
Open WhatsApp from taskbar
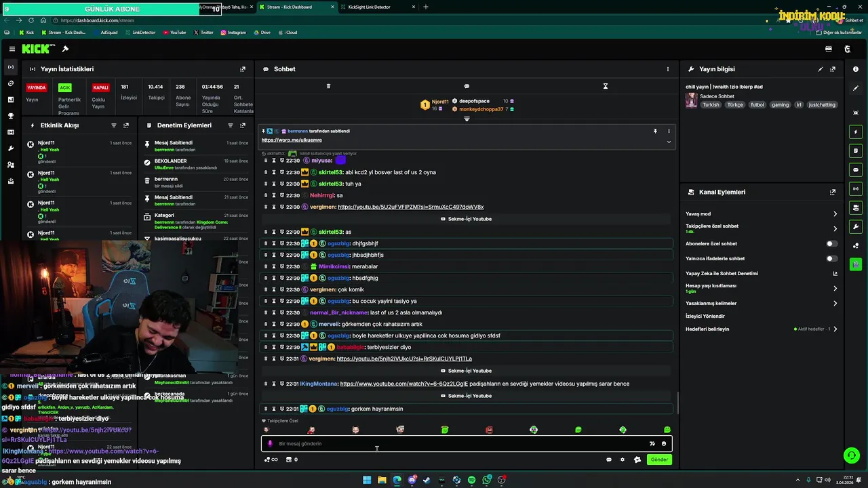tap(487, 480)
